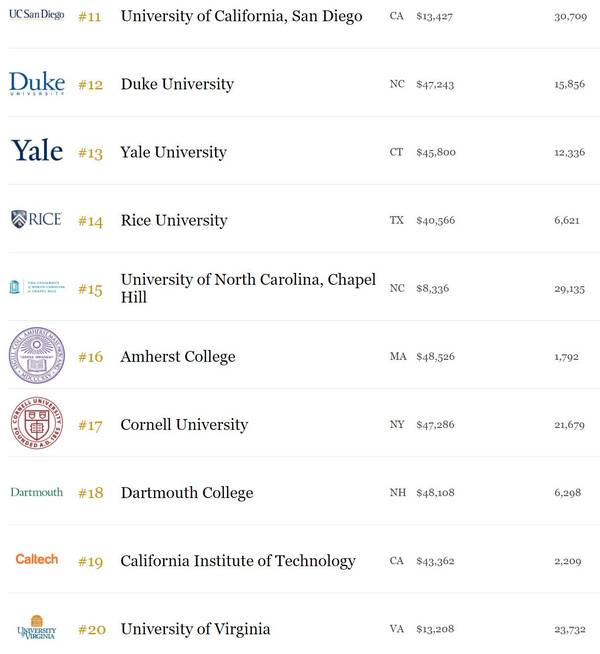Click the Dartmouth logo

tap(37, 492)
